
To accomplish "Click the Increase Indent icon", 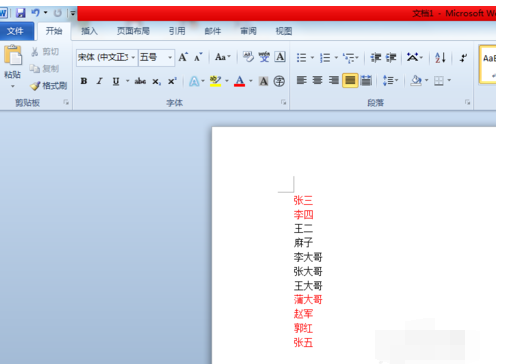I will coord(391,58).
